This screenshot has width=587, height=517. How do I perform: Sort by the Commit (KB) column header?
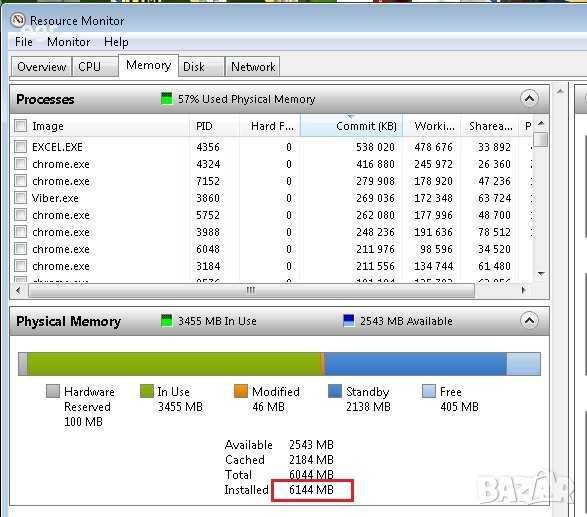click(352, 126)
